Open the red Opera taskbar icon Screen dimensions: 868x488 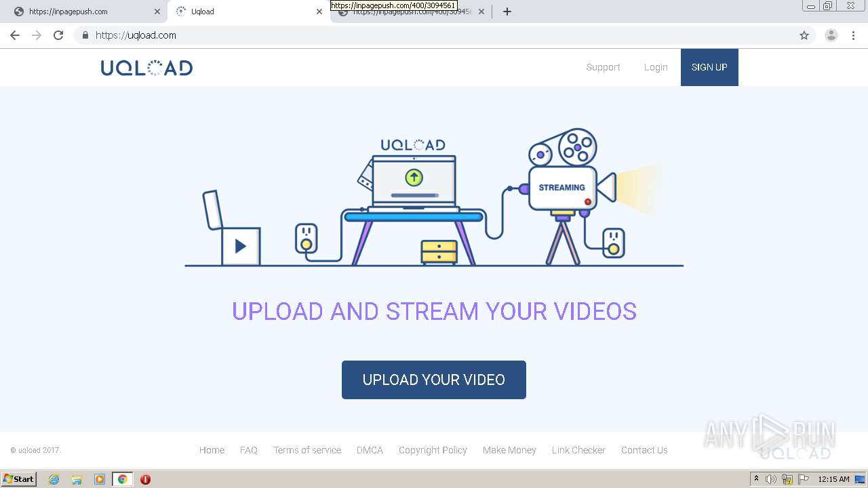tap(145, 479)
